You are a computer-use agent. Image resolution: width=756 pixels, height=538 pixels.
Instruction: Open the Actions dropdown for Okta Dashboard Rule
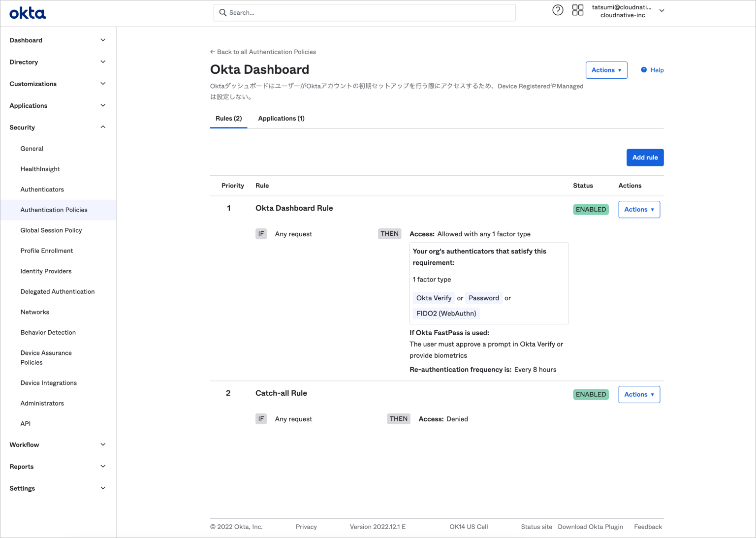click(x=639, y=209)
